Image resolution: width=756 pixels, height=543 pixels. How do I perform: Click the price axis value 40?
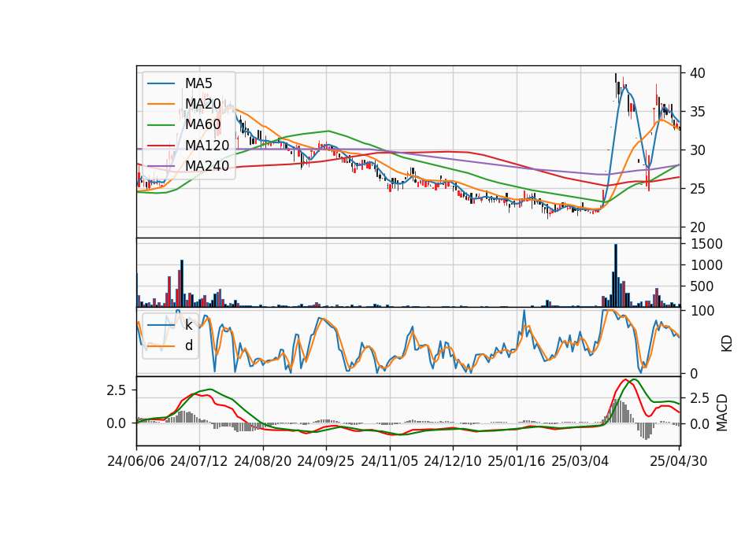point(698,73)
